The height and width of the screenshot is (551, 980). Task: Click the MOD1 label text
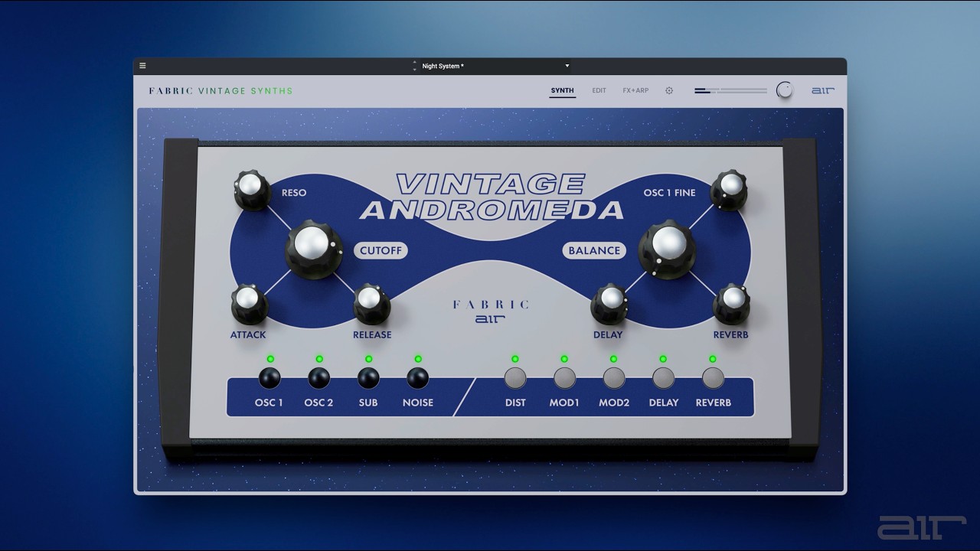click(x=564, y=403)
